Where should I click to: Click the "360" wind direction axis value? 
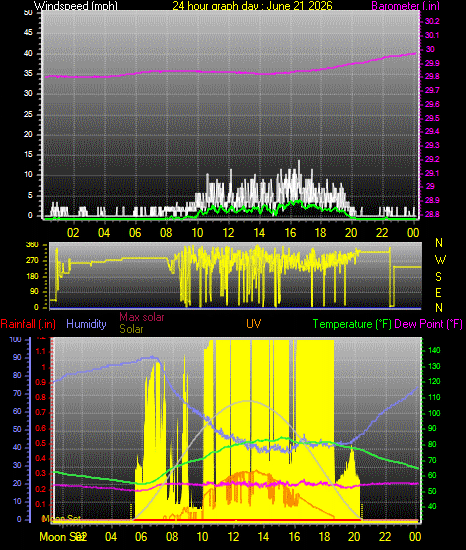click(x=32, y=245)
